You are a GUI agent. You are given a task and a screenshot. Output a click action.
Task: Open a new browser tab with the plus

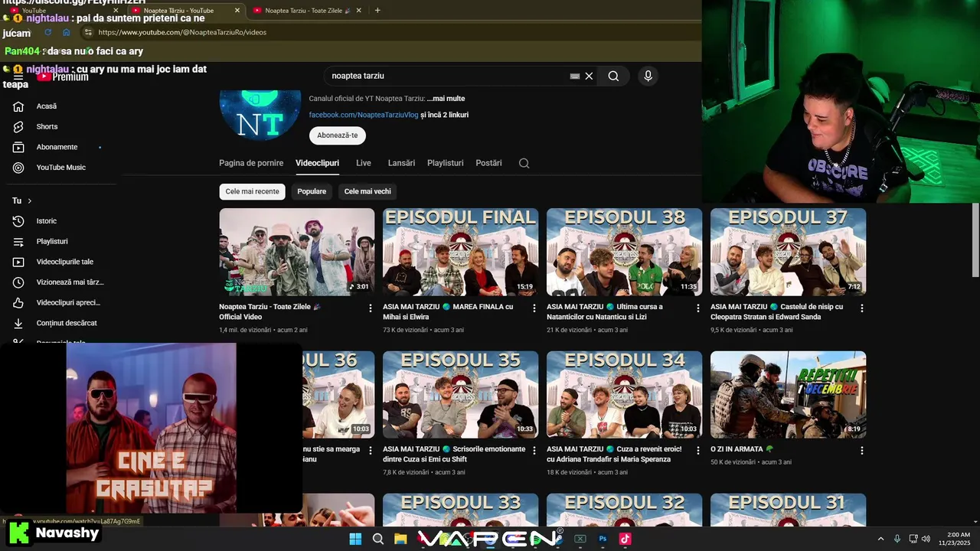pyautogui.click(x=377, y=11)
